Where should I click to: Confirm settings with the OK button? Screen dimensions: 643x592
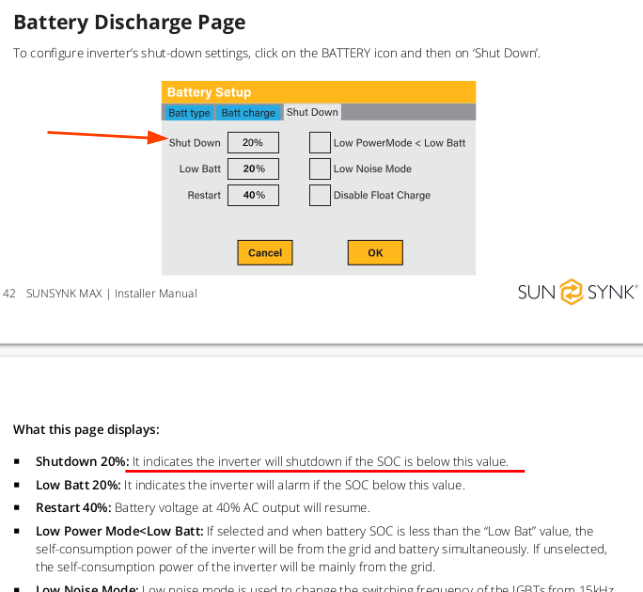[375, 253]
